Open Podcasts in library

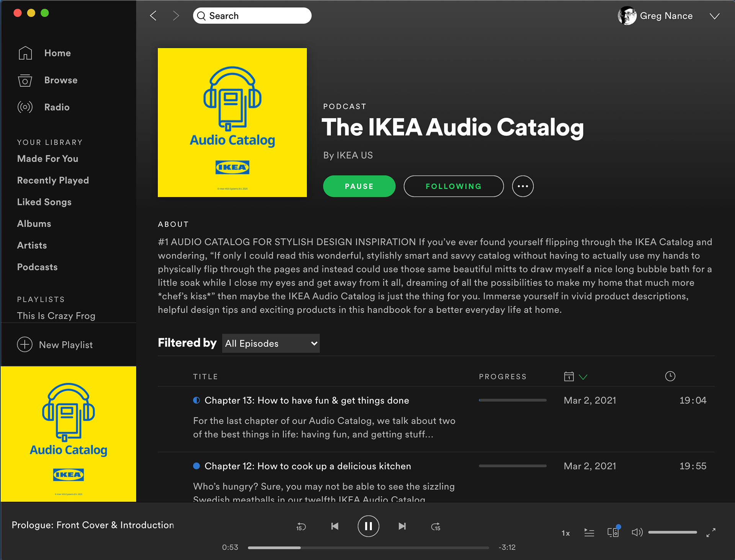pos(37,267)
